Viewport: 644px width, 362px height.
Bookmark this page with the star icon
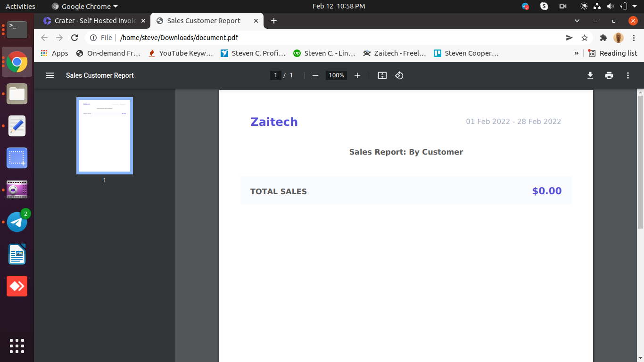[585, 38]
